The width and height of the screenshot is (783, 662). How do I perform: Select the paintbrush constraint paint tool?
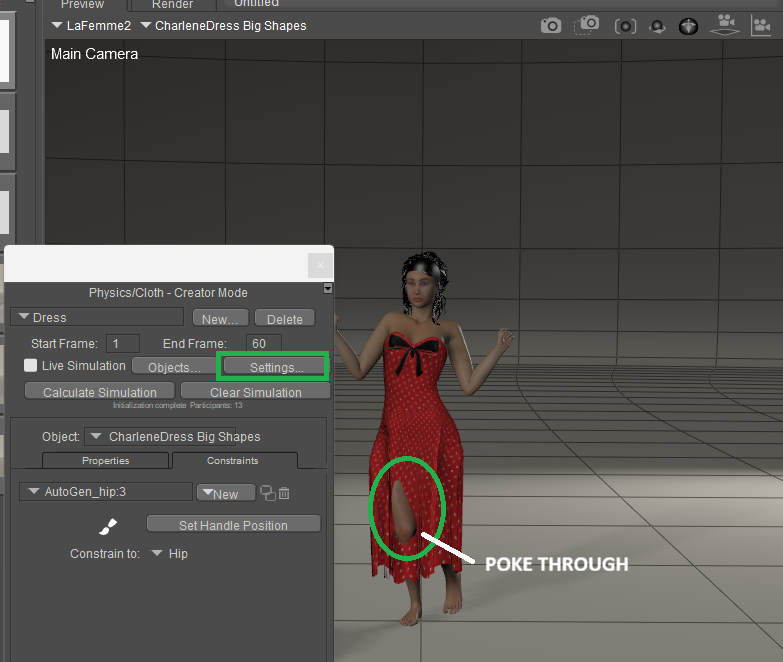[108, 525]
